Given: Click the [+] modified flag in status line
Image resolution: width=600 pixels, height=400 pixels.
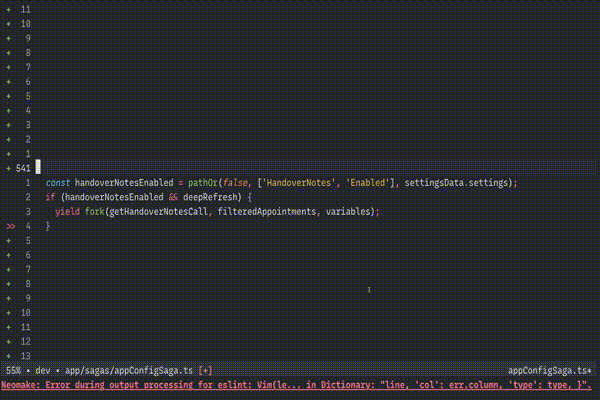Looking at the screenshot, I should click(x=205, y=371).
